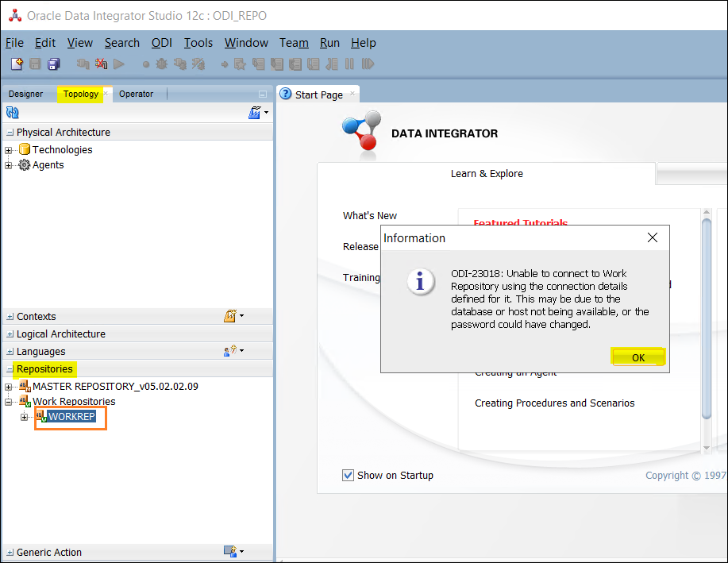The width and height of the screenshot is (728, 563).
Task: Close the Start Page tab
Action: point(352,94)
